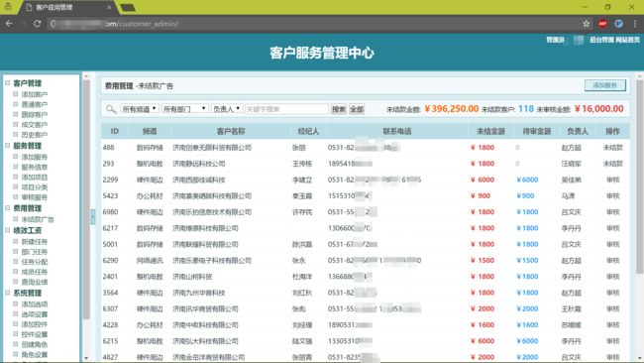Open 角色设置 in the sidebar

tap(35, 354)
